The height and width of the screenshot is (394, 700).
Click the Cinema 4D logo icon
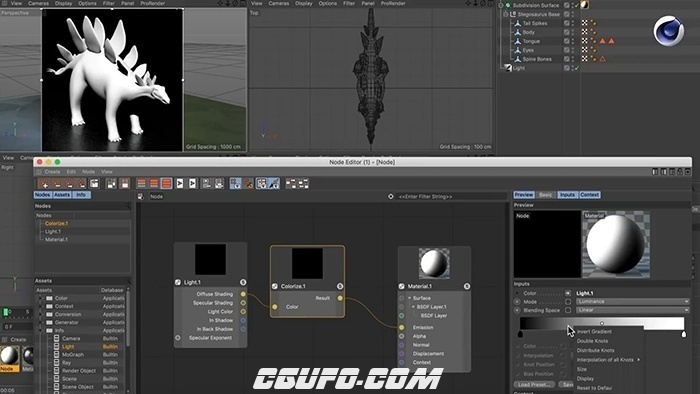pyautogui.click(x=668, y=30)
